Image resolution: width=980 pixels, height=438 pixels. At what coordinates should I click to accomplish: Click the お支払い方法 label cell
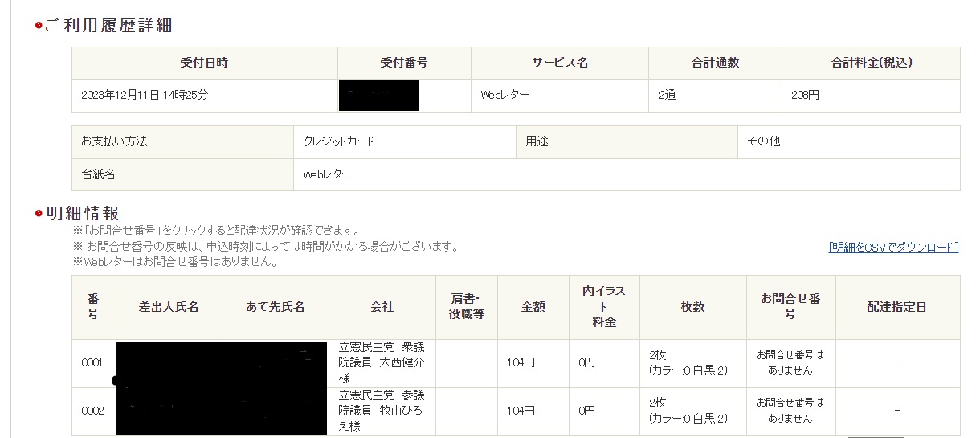114,141
